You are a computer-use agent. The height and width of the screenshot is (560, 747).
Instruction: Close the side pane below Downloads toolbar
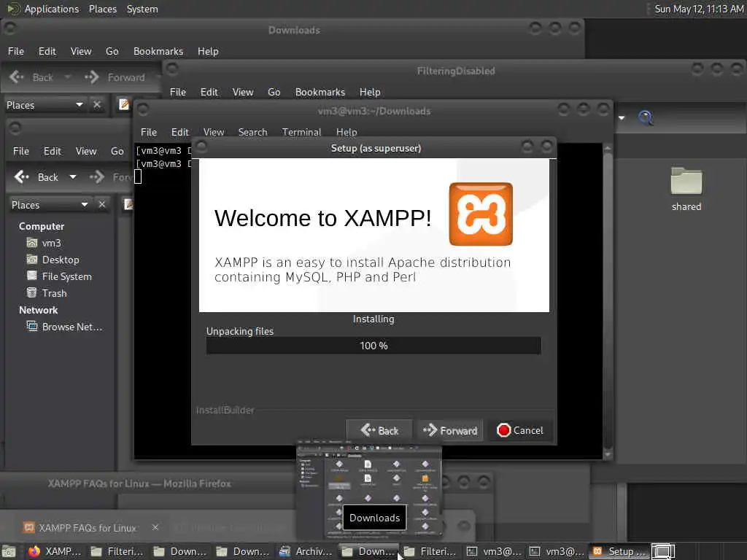click(97, 105)
